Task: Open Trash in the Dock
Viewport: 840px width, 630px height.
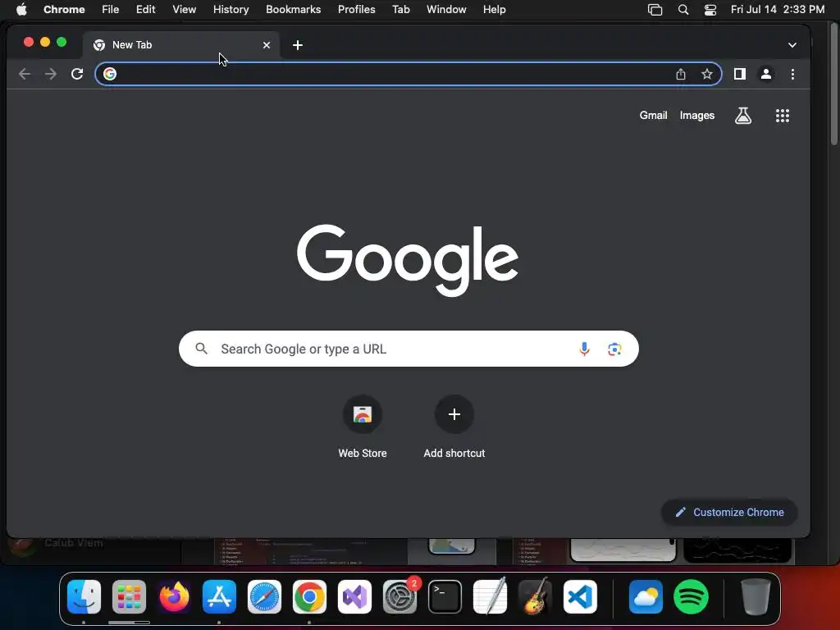Action: (x=756, y=597)
